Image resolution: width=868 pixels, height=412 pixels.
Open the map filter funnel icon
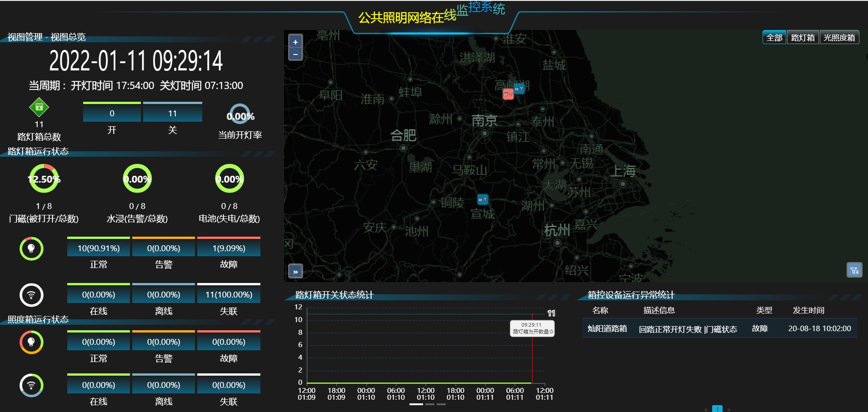click(x=854, y=270)
